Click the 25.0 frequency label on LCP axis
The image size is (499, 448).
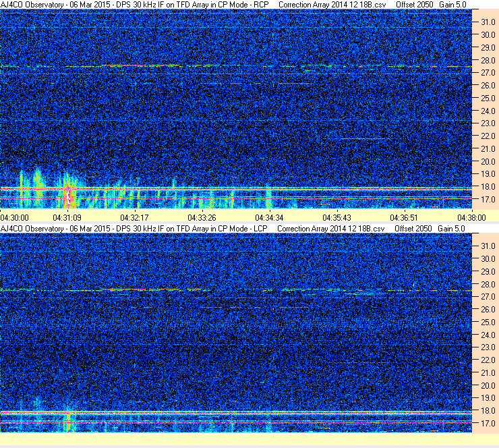pyautogui.click(x=488, y=323)
